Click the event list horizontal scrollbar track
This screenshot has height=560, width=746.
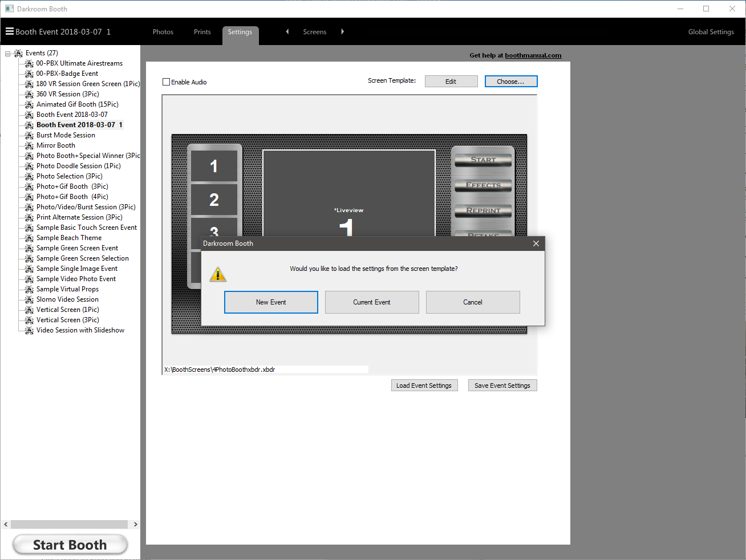(70, 524)
